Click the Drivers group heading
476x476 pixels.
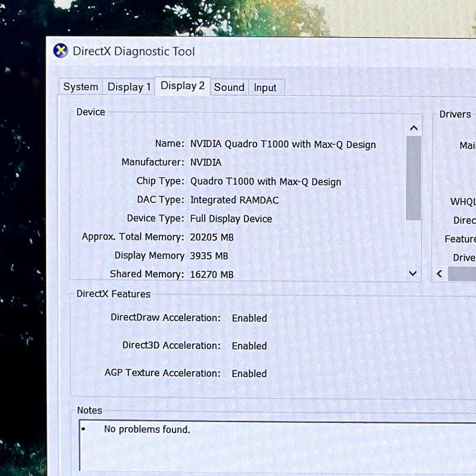click(455, 114)
